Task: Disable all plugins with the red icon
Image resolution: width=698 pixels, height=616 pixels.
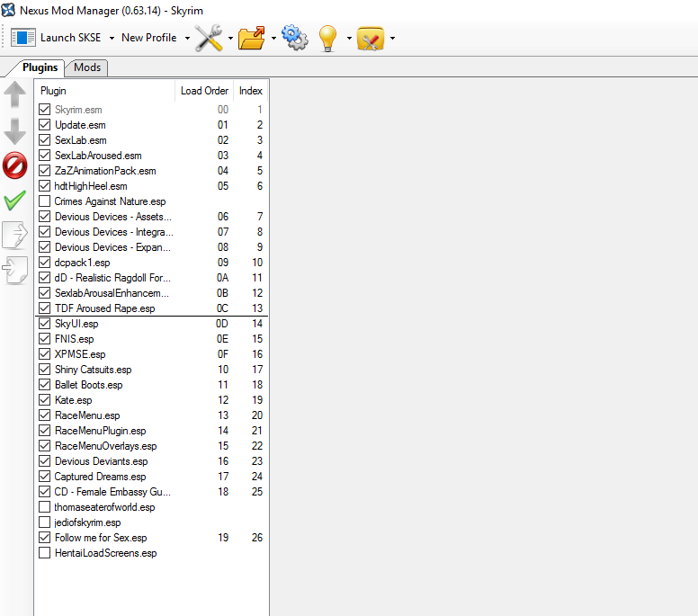Action: [14, 165]
